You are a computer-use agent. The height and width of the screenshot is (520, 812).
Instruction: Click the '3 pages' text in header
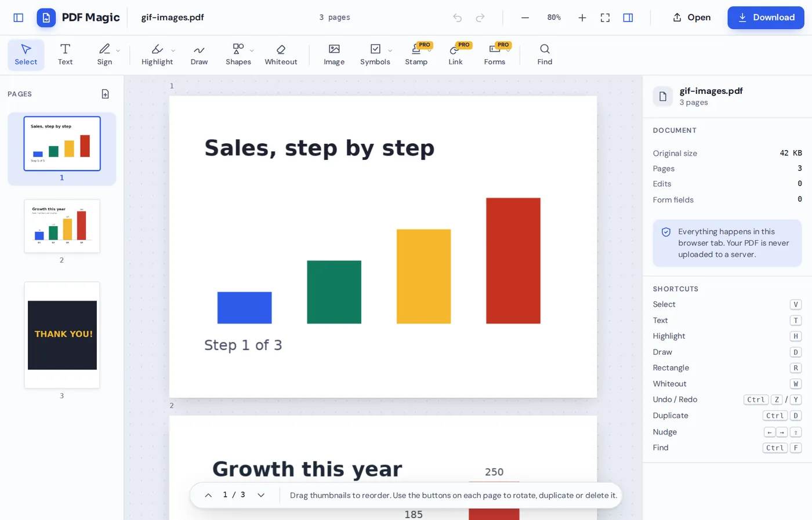coord(335,17)
